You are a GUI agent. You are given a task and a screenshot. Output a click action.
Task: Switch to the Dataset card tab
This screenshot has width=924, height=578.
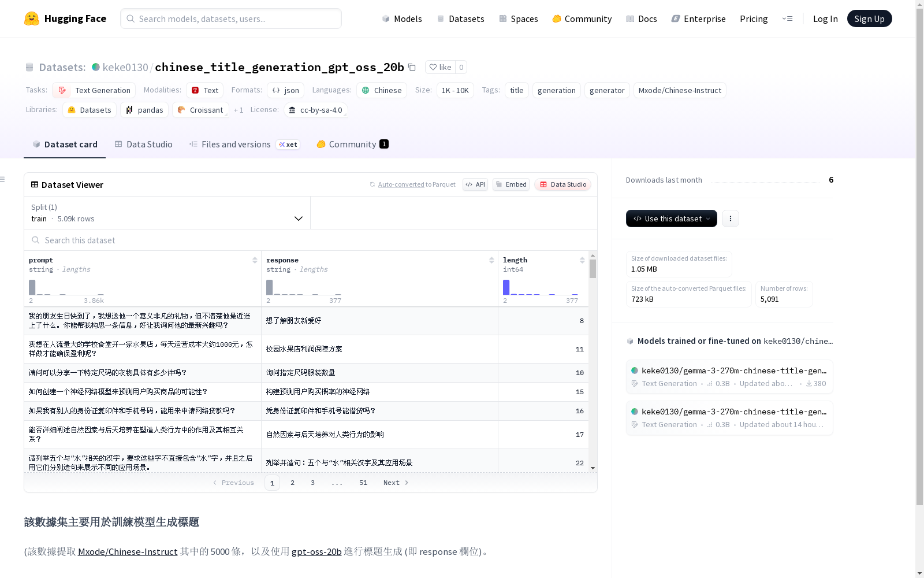click(x=65, y=144)
